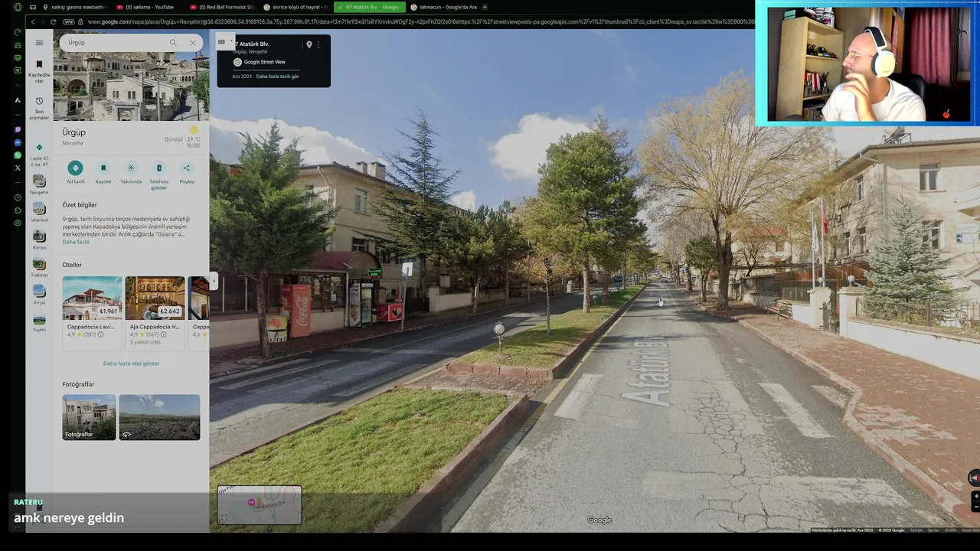
Task: Clear the Ürgüp search with X
Action: [x=193, y=43]
